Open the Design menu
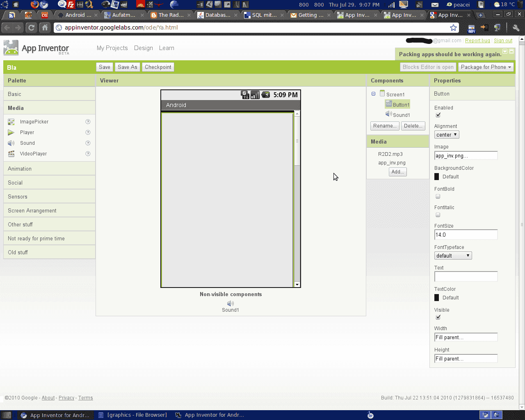The width and height of the screenshot is (525, 420). pos(143,48)
